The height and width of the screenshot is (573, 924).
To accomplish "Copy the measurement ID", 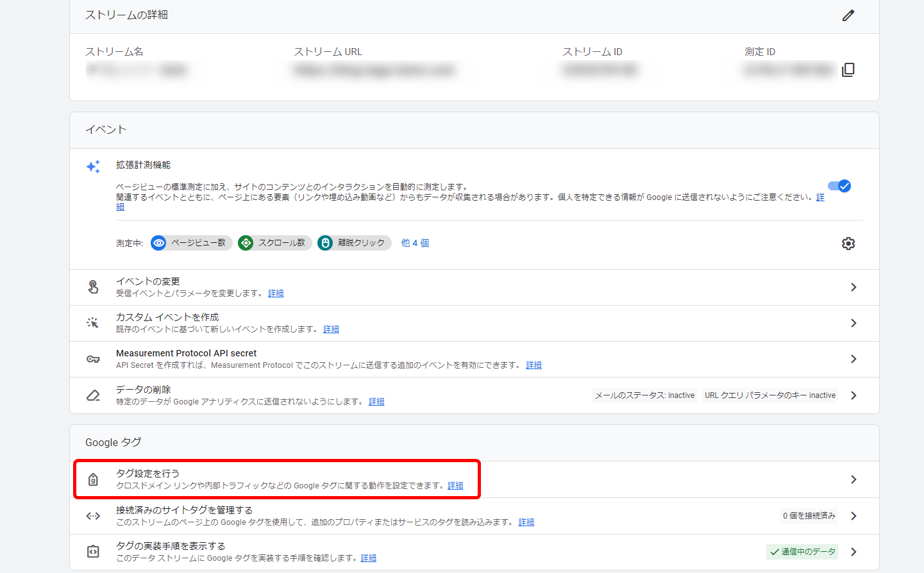I will [x=848, y=70].
